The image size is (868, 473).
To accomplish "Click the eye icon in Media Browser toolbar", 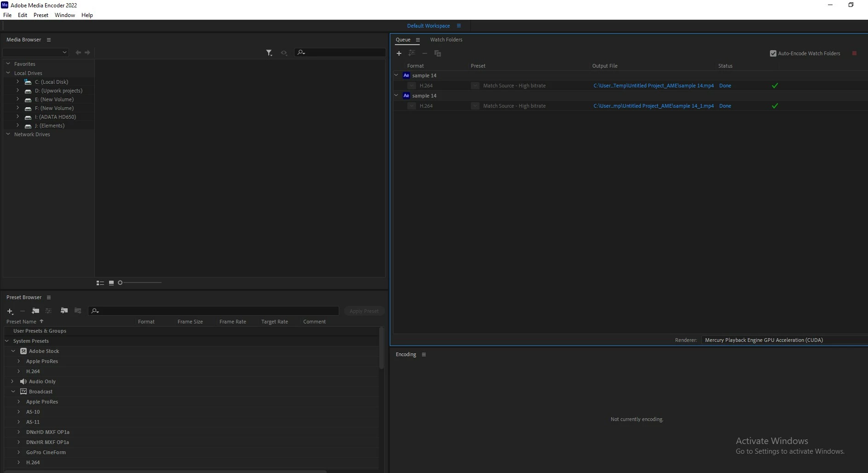I will (284, 53).
